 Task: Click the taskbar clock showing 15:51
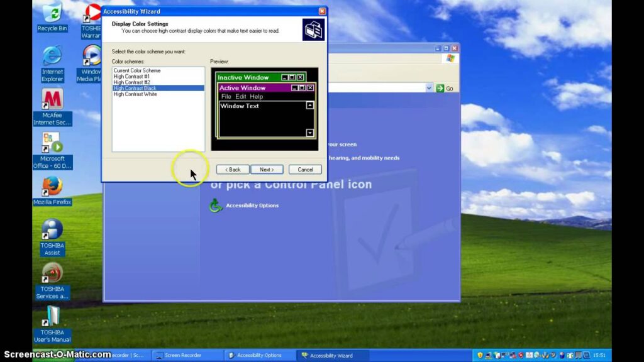tap(599, 356)
